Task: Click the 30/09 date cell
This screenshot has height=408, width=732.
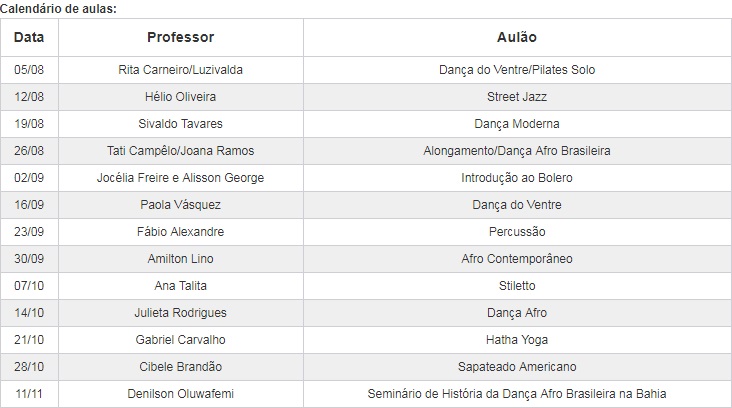Action: tap(29, 259)
